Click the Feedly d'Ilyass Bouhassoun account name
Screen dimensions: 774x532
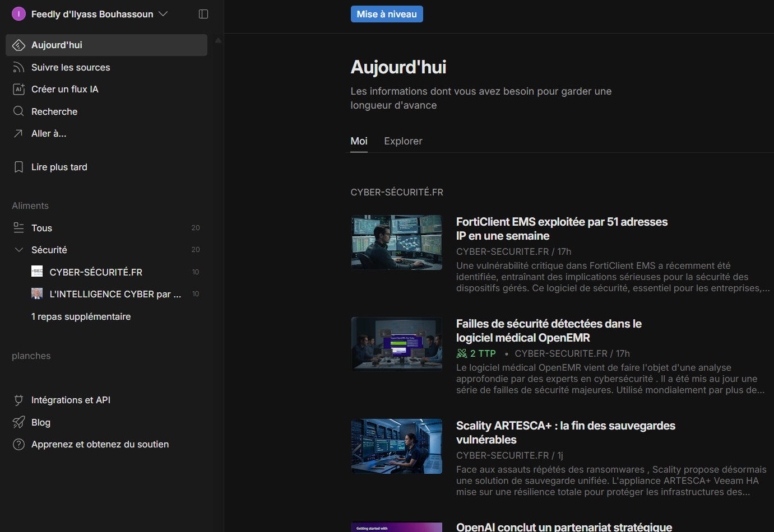pyautogui.click(x=92, y=14)
